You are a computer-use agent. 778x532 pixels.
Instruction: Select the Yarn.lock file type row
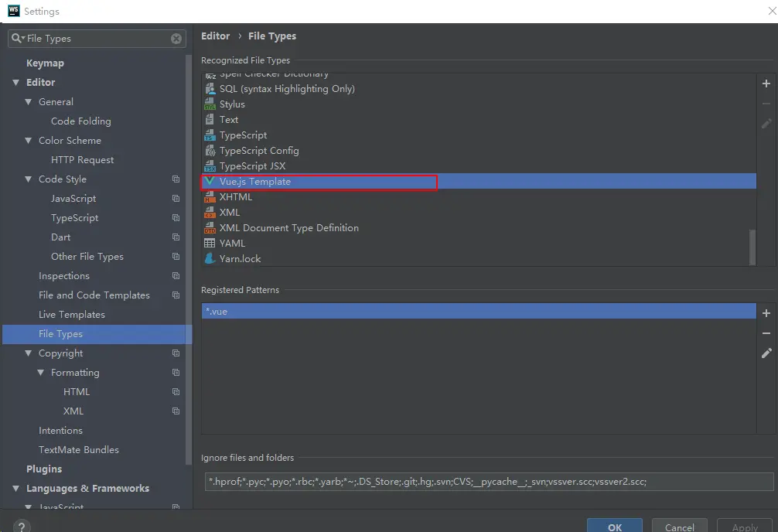point(479,258)
